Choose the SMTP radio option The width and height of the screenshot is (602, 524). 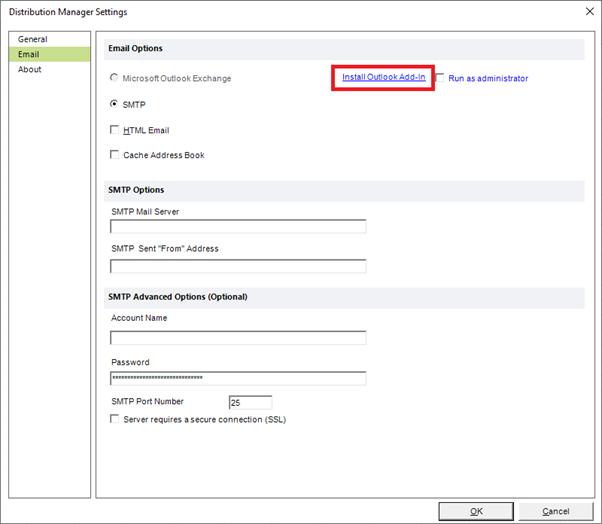[114, 104]
